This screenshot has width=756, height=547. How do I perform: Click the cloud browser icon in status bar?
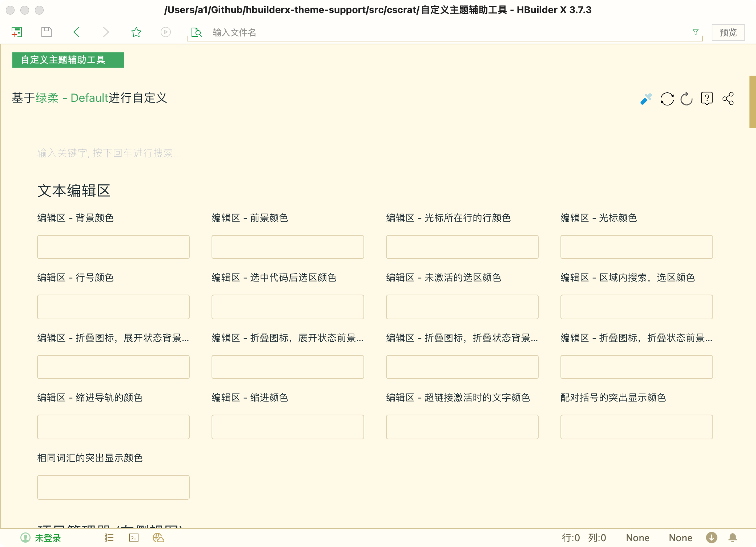(x=158, y=538)
